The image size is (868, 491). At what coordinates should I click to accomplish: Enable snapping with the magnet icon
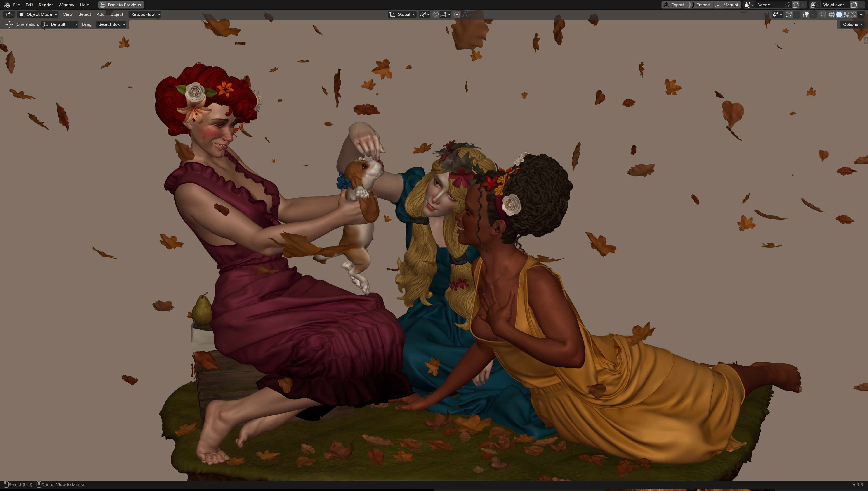(436, 14)
